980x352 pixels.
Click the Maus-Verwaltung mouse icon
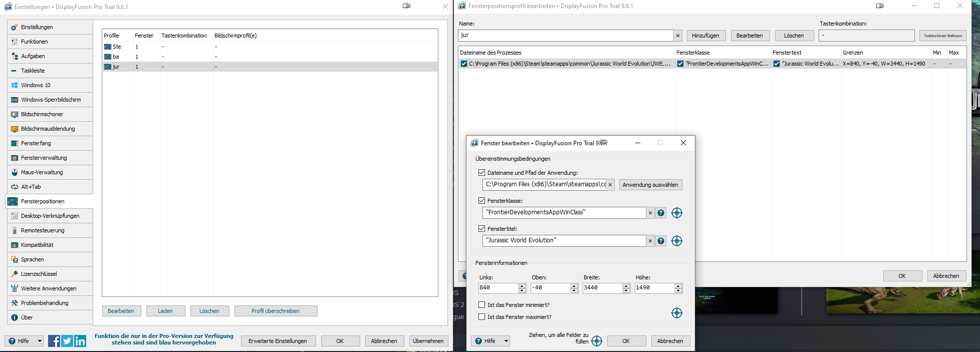click(15, 172)
